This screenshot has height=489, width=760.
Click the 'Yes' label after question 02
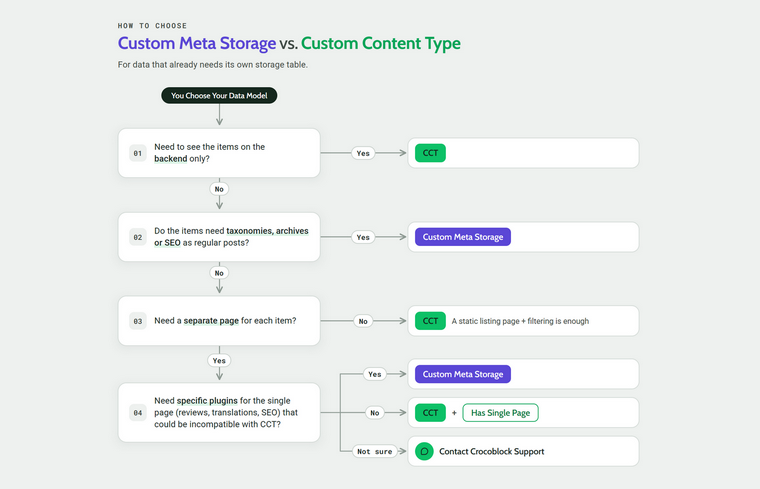click(363, 237)
